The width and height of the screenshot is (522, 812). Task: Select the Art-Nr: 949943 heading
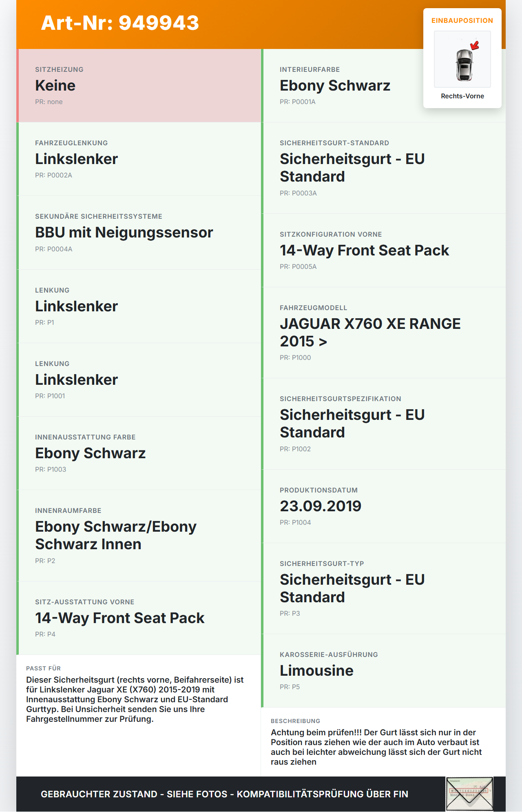click(x=120, y=23)
